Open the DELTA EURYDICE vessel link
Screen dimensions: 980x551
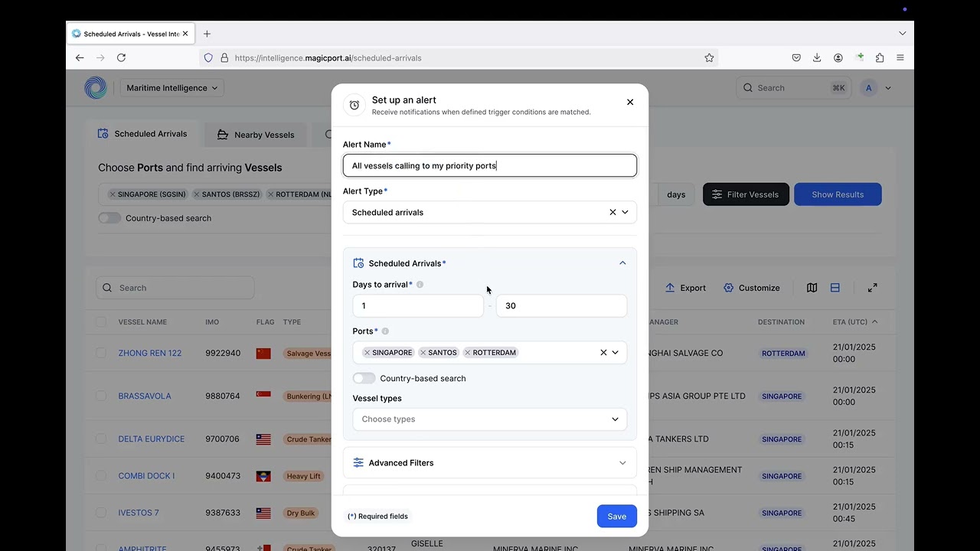pyautogui.click(x=152, y=439)
